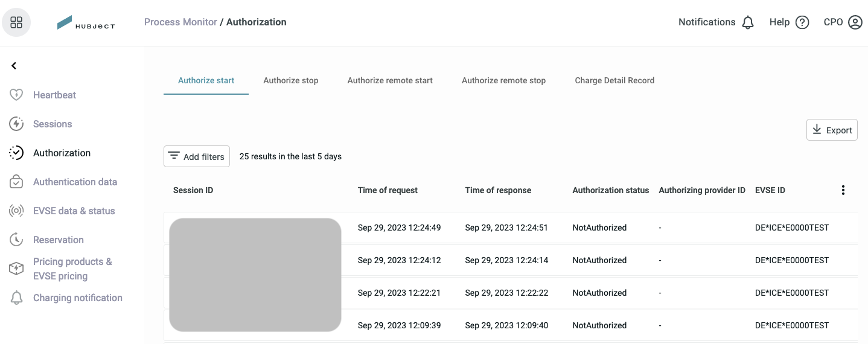Viewport: 868px width, 344px height.
Task: Open the CPO user profile icon
Action: pyautogui.click(x=855, y=22)
